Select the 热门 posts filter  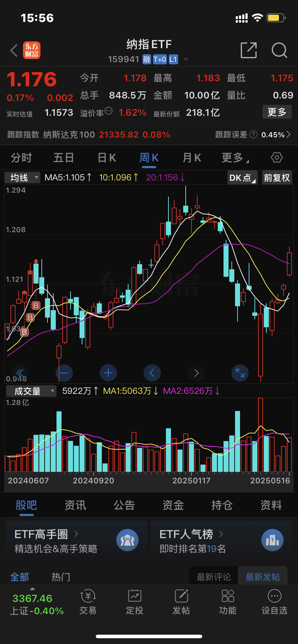tap(61, 577)
